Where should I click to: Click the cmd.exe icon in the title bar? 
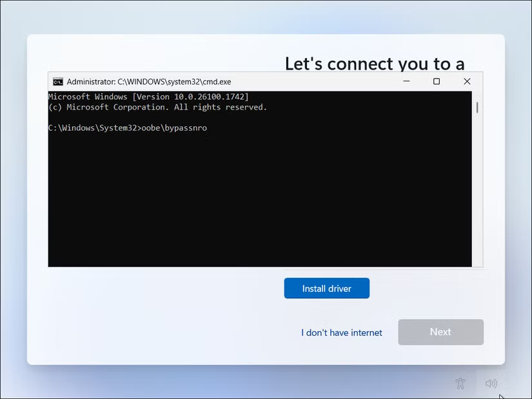point(58,81)
